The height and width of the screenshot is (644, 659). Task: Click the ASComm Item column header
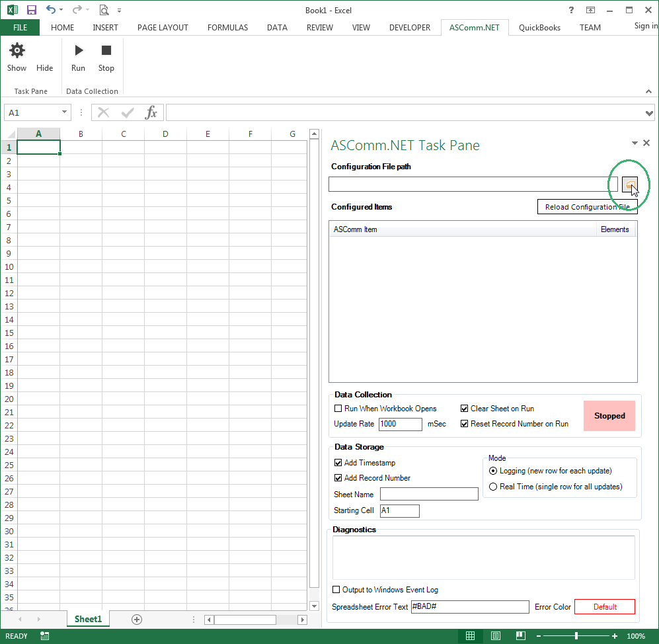click(x=463, y=229)
